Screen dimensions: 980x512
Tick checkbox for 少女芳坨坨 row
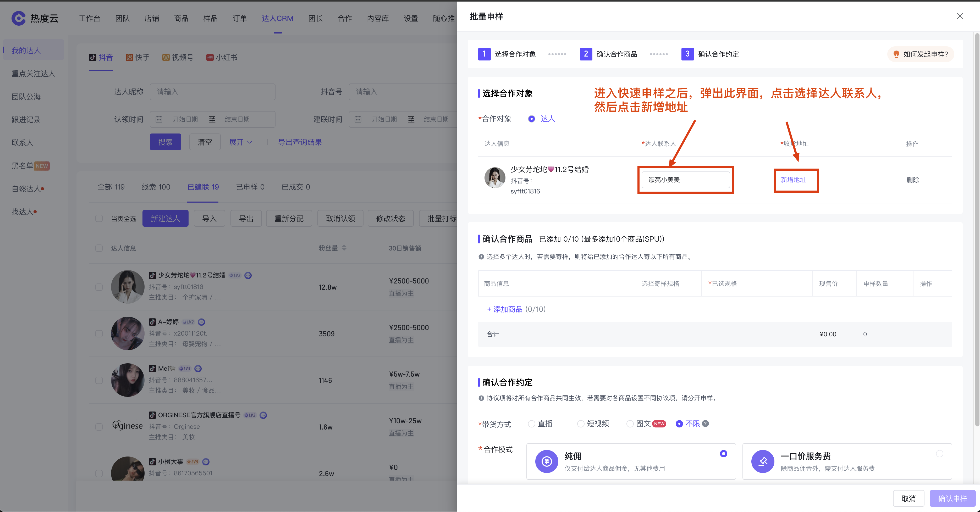coord(99,287)
